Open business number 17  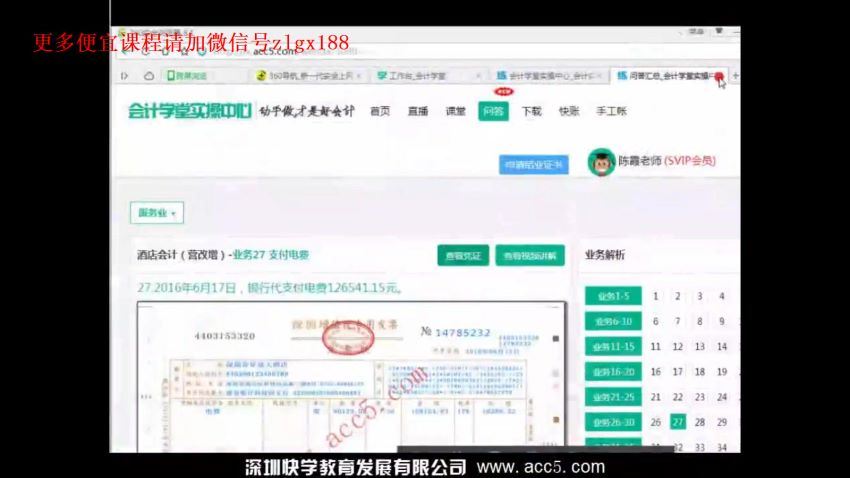pyautogui.click(x=678, y=372)
